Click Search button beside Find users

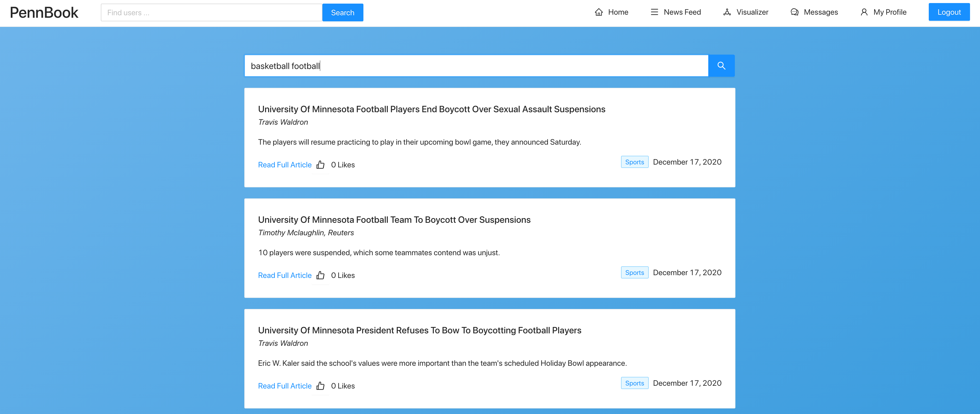(342, 12)
